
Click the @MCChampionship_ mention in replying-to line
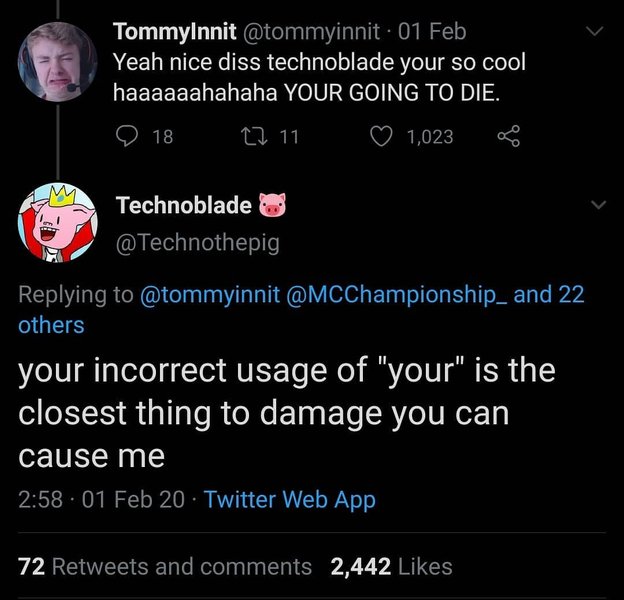click(400, 295)
